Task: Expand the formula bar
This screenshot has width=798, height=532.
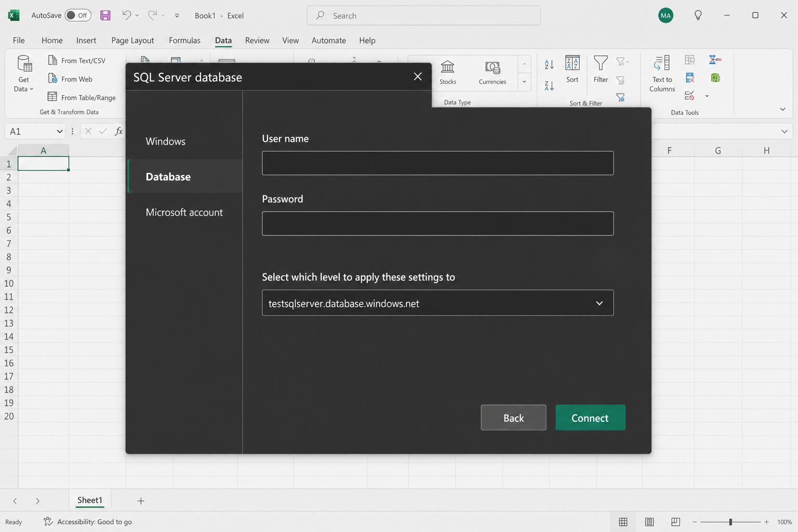Action: pyautogui.click(x=784, y=131)
